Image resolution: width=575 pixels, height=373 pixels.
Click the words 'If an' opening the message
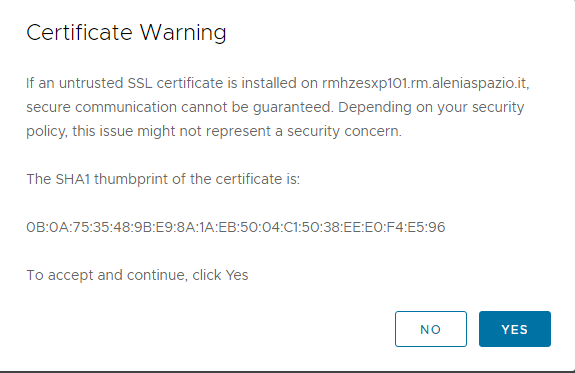coord(40,83)
